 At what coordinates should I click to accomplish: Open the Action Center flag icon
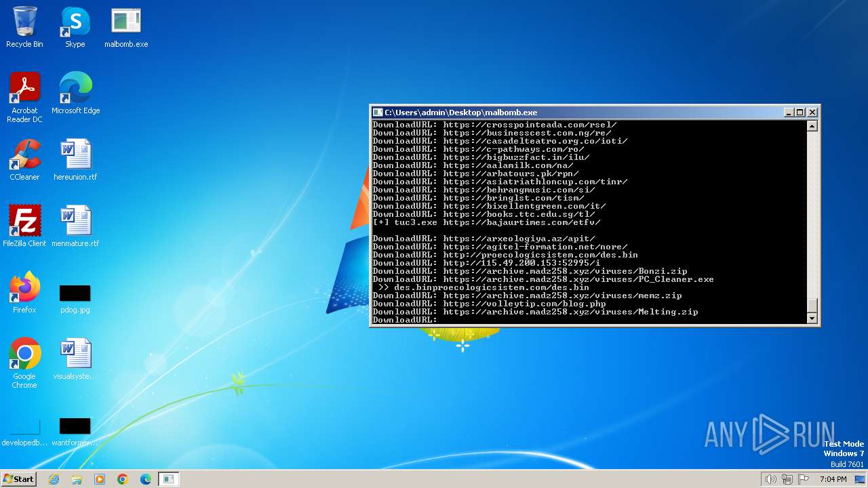pos(804,479)
